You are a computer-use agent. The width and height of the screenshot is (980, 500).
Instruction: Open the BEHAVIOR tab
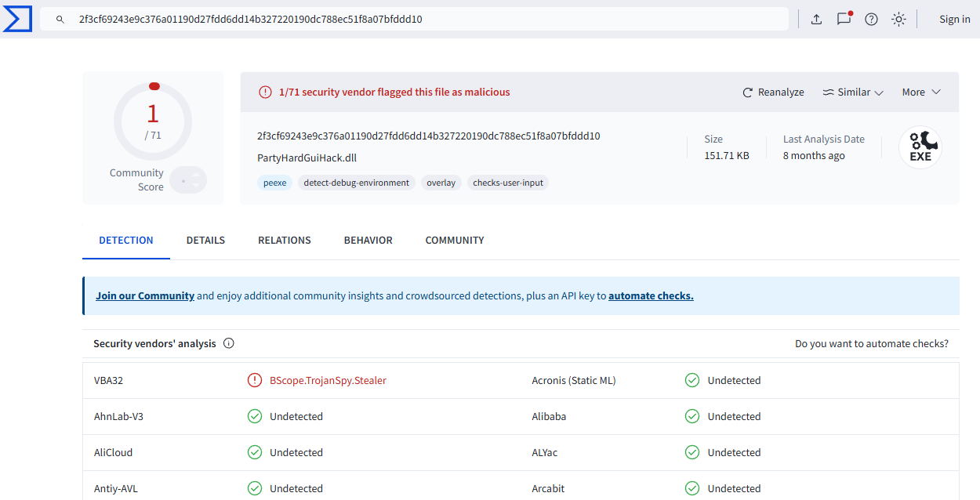(x=368, y=241)
